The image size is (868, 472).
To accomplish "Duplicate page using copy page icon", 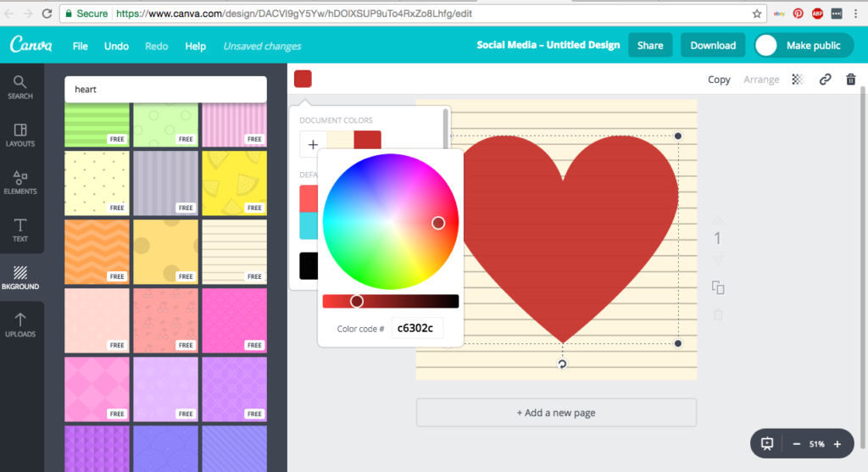I will click(x=718, y=288).
